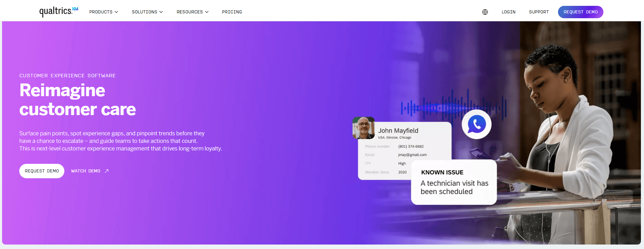
Task: Click the white Request Demo hero button
Action: 42,171
